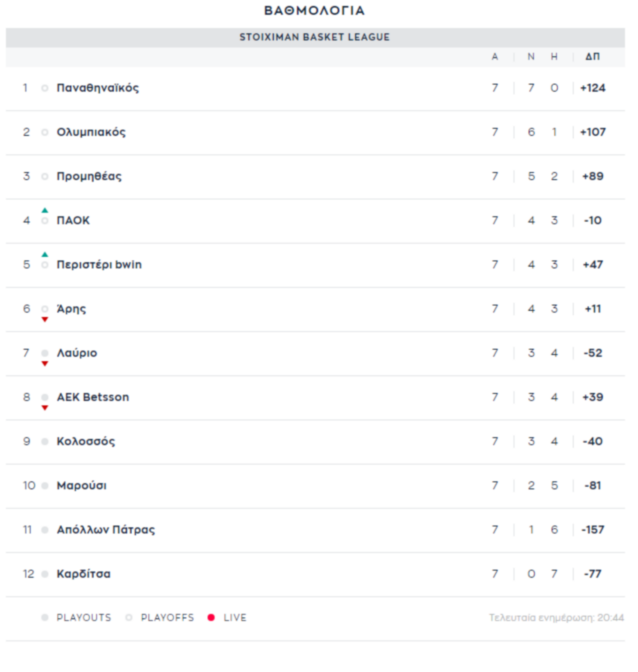Click the N wins column header

(x=531, y=57)
